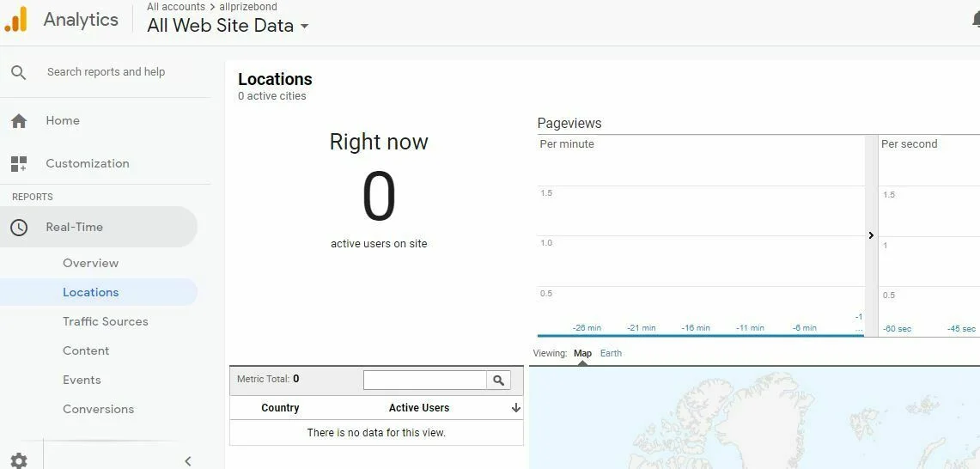Expand the pageviews chart arrow divider
The width and height of the screenshot is (980, 469).
[x=871, y=235]
